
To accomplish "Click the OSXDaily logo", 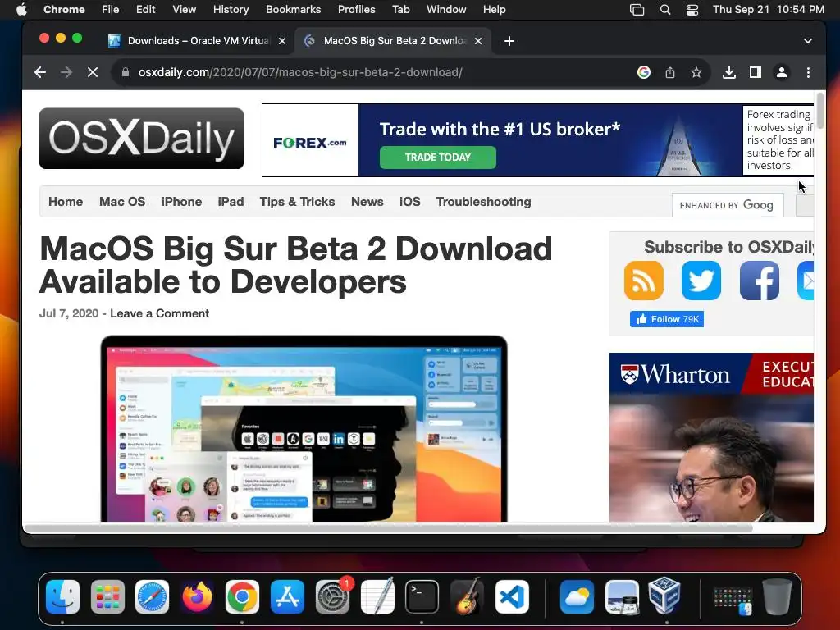I will 141,138.
